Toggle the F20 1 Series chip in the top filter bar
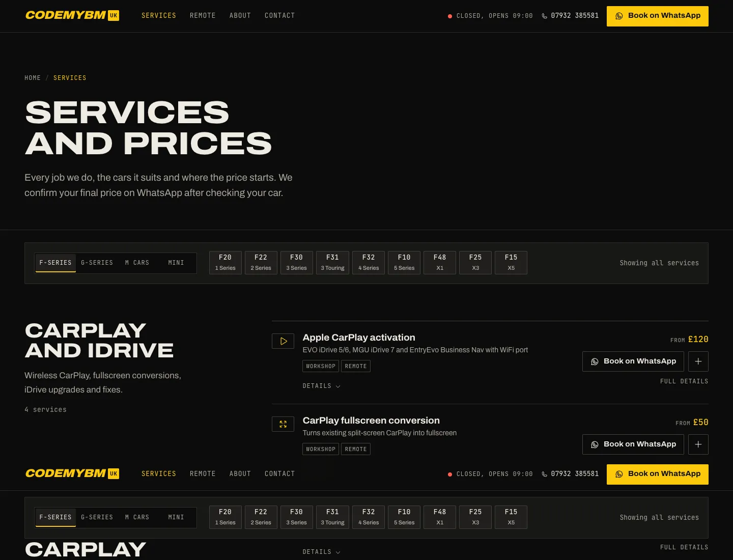 pyautogui.click(x=225, y=263)
